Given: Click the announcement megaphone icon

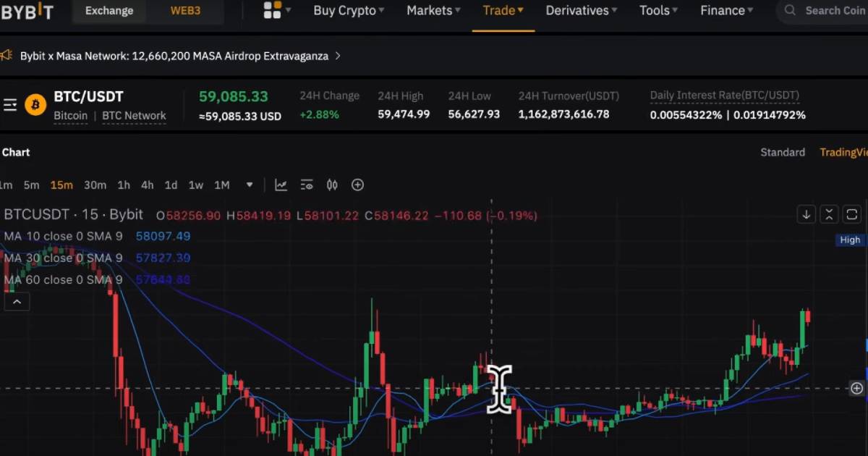Looking at the screenshot, I should pos(6,55).
